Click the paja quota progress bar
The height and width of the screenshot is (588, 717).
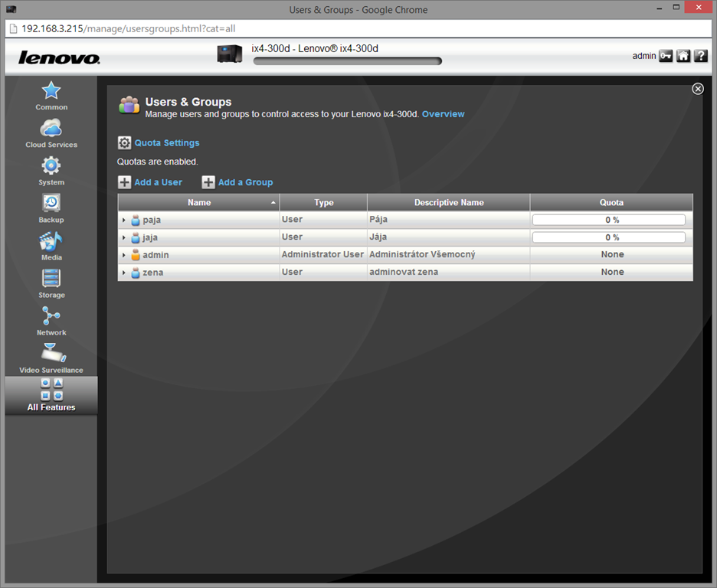tap(611, 220)
